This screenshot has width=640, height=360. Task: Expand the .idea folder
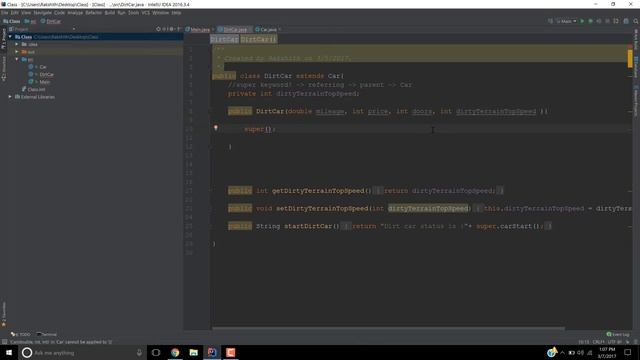[17, 44]
